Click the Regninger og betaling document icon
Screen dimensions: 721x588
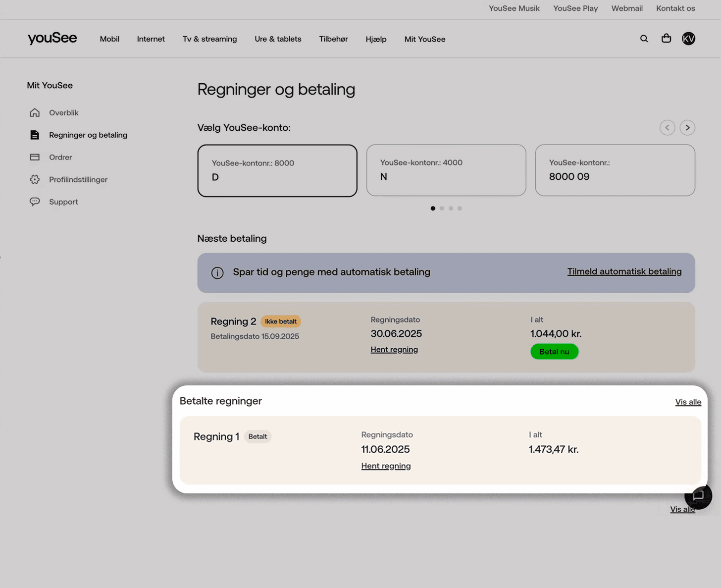tap(35, 134)
